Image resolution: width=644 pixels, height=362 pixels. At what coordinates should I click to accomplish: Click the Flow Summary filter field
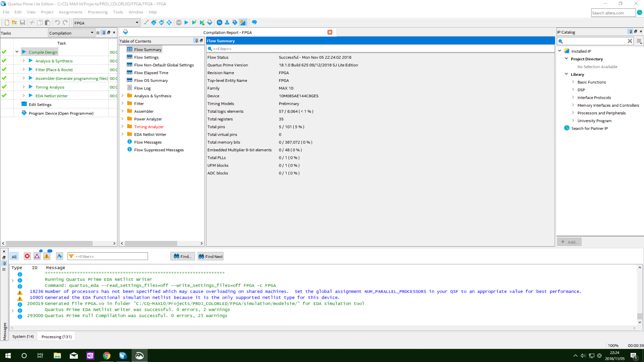point(380,49)
